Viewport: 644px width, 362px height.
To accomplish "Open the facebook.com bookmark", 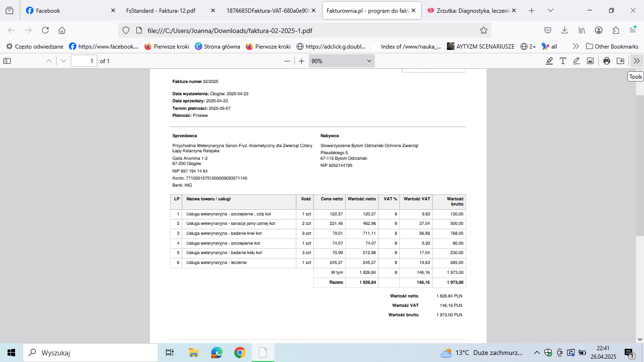I will pyautogui.click(x=104, y=46).
